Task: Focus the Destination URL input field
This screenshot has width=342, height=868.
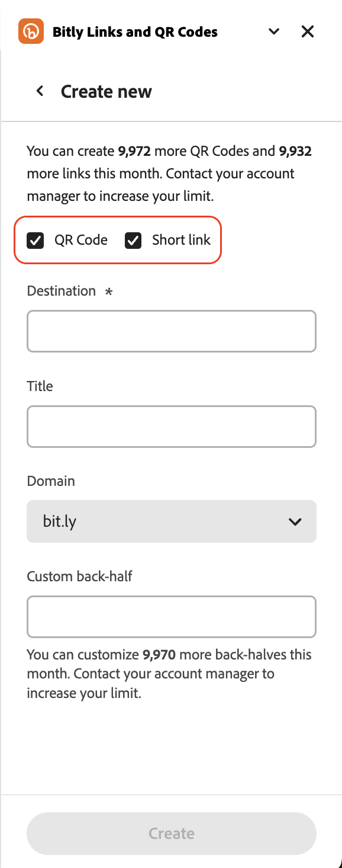Action: (172, 331)
